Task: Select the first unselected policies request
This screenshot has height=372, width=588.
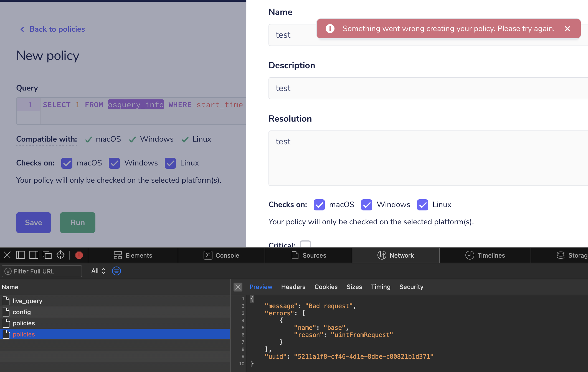Action: tap(115, 323)
